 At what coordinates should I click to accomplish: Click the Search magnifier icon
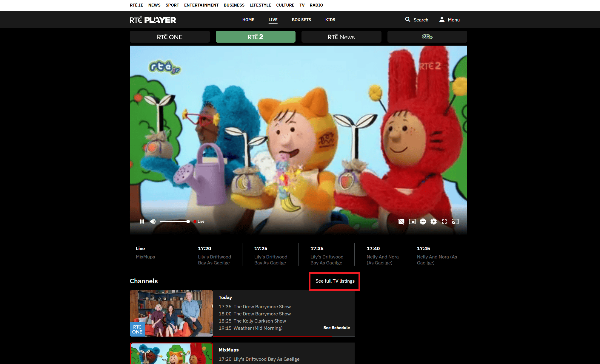coord(407,20)
